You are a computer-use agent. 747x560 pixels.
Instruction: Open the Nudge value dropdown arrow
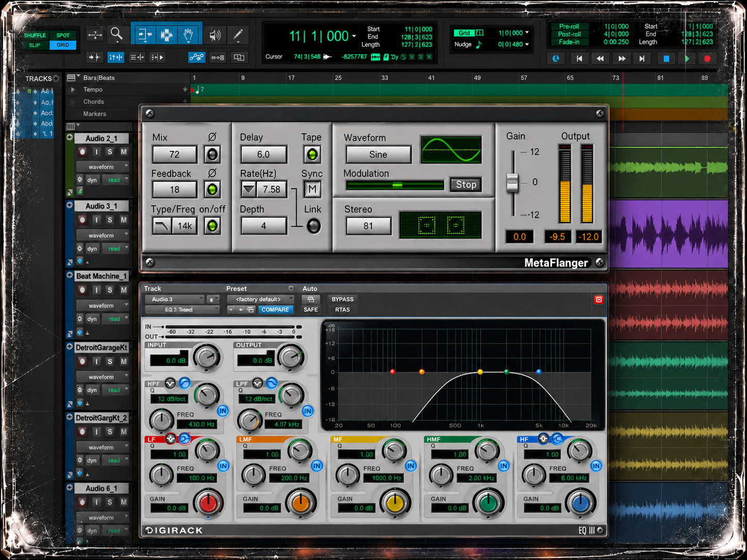point(527,44)
